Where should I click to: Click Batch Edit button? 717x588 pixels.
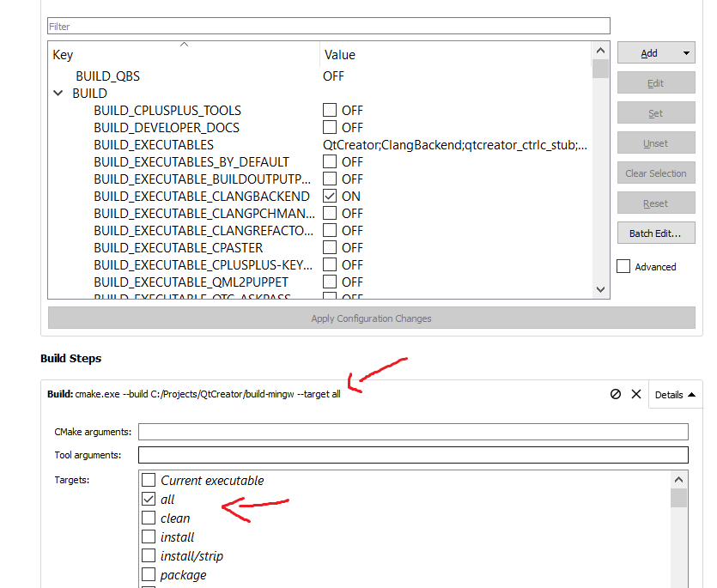[655, 233]
